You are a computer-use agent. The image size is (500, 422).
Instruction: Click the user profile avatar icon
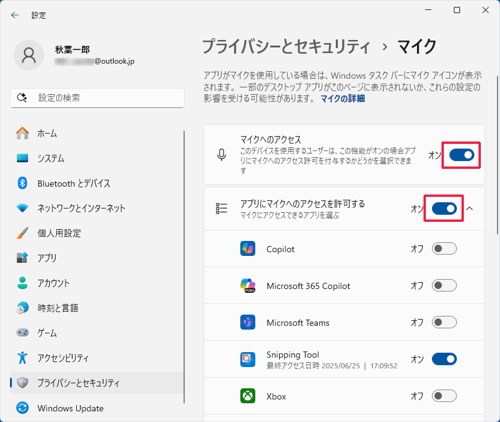click(x=29, y=55)
